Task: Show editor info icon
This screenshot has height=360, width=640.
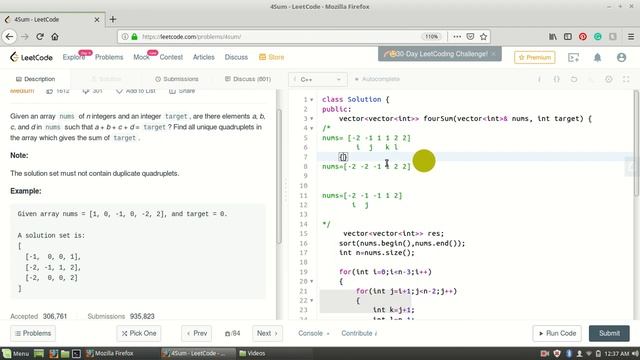Action: pos(539,79)
